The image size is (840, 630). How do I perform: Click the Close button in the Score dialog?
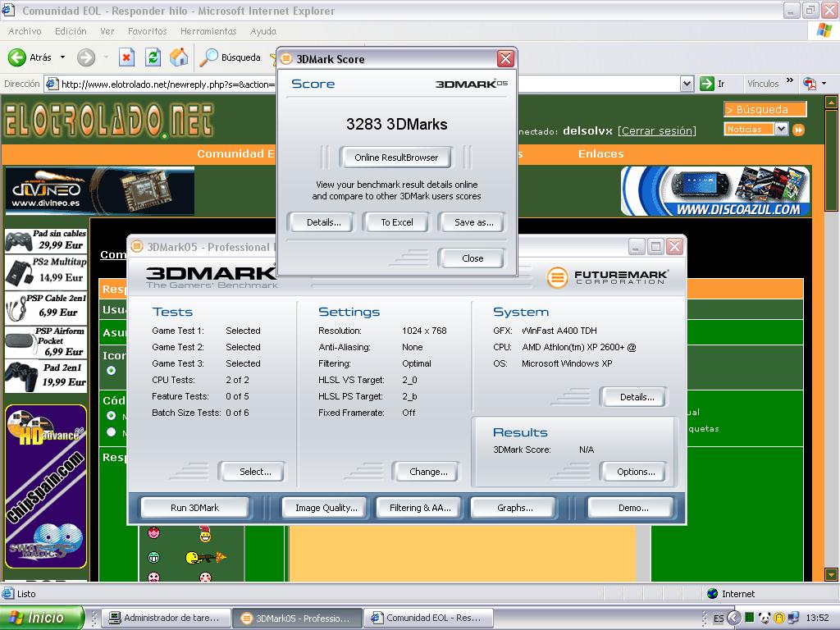point(472,258)
